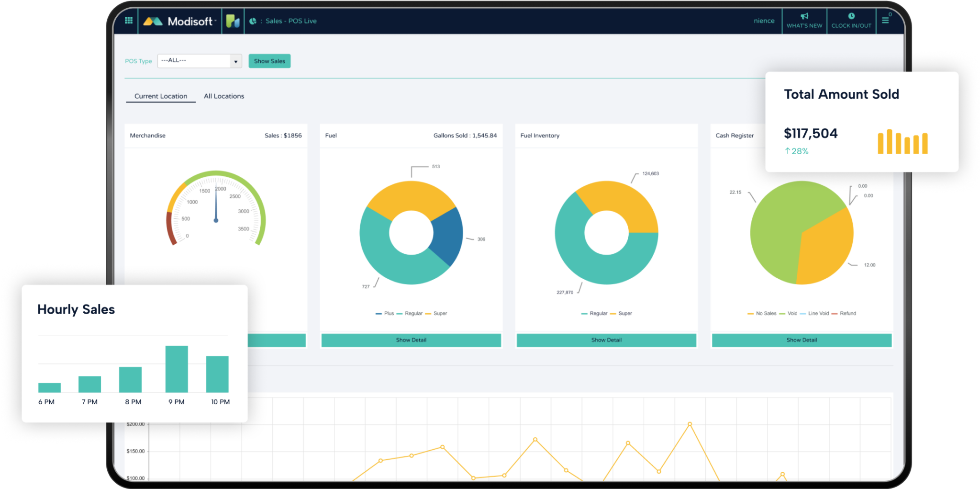Screen dimensions: 980x489
Task: Click the pie chart icon beside Sales
Action: 253,21
